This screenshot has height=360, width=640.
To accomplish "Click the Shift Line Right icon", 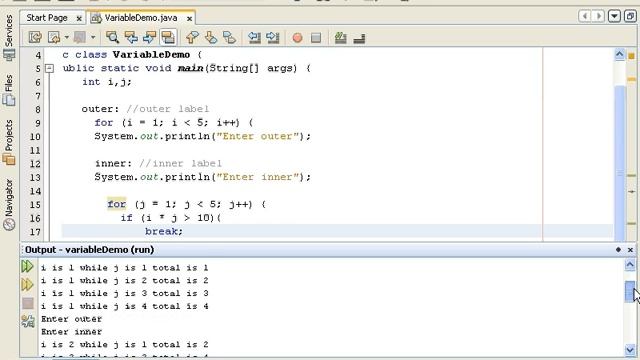I will pyautogui.click(x=273, y=38).
